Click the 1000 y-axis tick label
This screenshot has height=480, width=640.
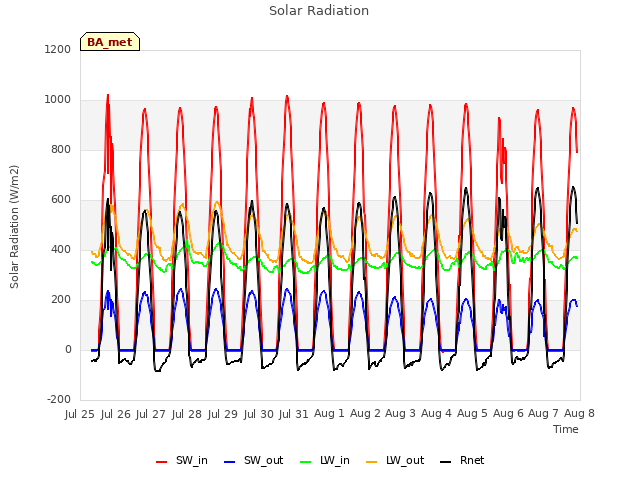(x=58, y=100)
